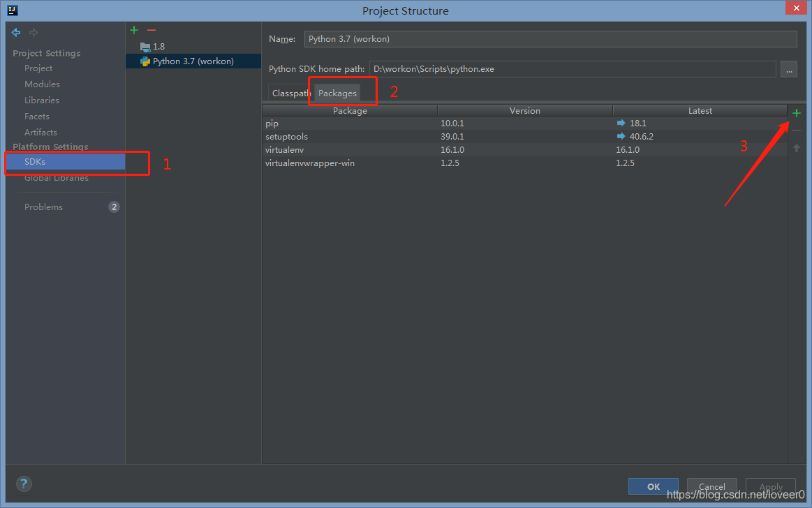Open Facets settings
This screenshot has height=508, width=812.
click(37, 117)
